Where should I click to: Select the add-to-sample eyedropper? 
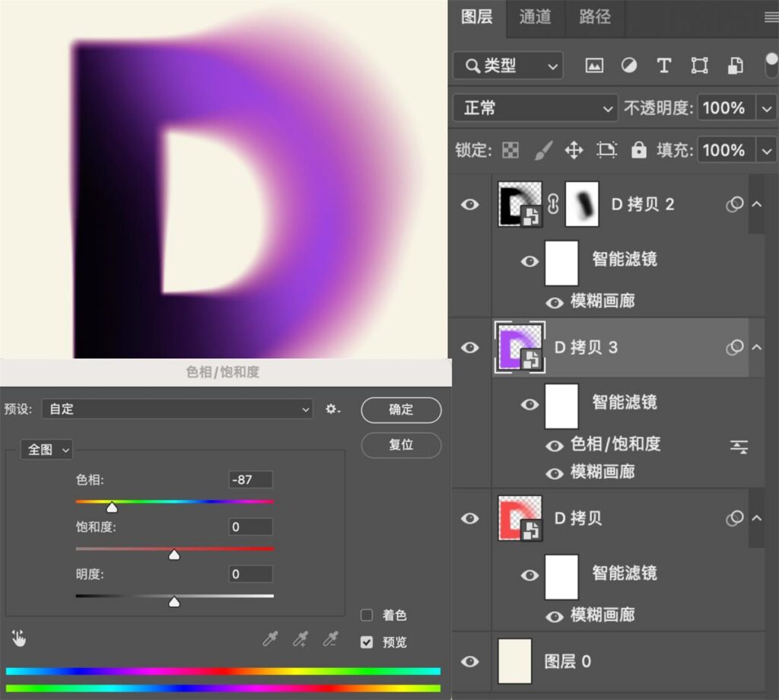[x=300, y=639]
